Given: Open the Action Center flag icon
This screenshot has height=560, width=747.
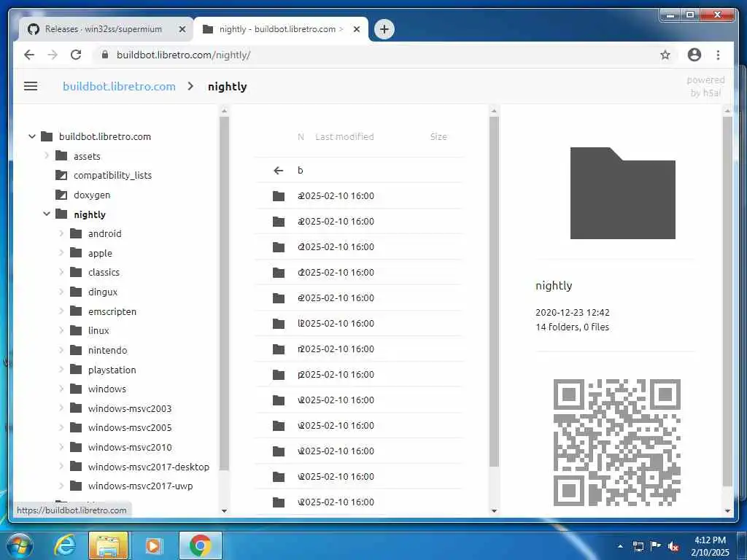Looking at the screenshot, I should tap(656, 545).
